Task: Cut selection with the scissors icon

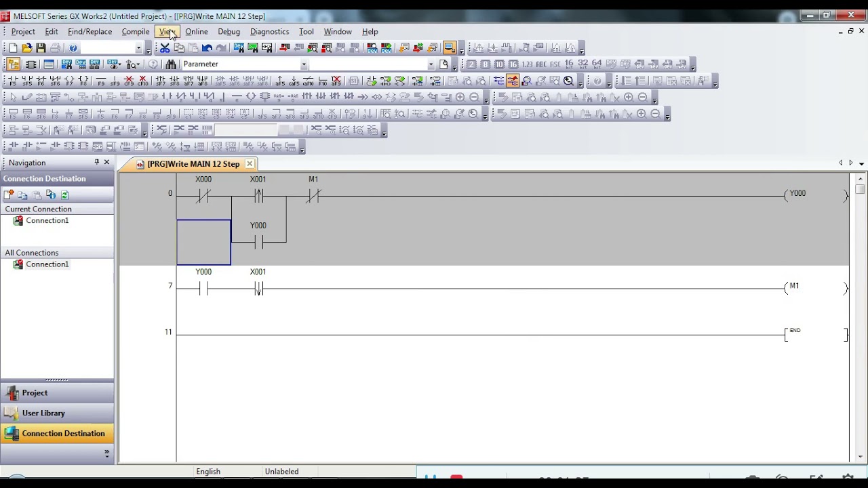Action: (x=165, y=47)
